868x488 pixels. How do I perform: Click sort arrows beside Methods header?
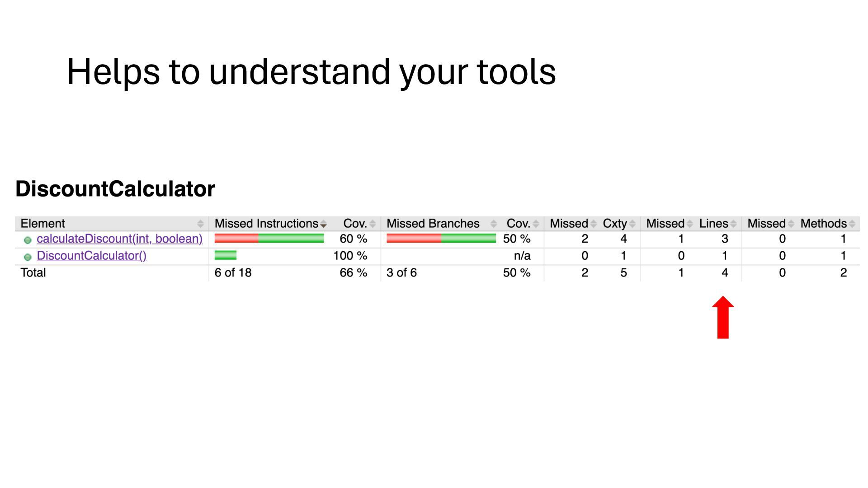[852, 224]
